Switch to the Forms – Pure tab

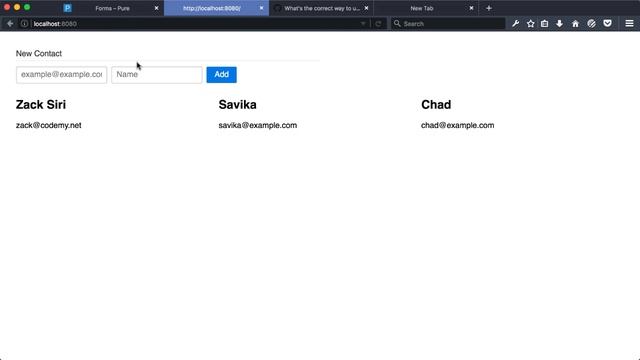tap(112, 8)
